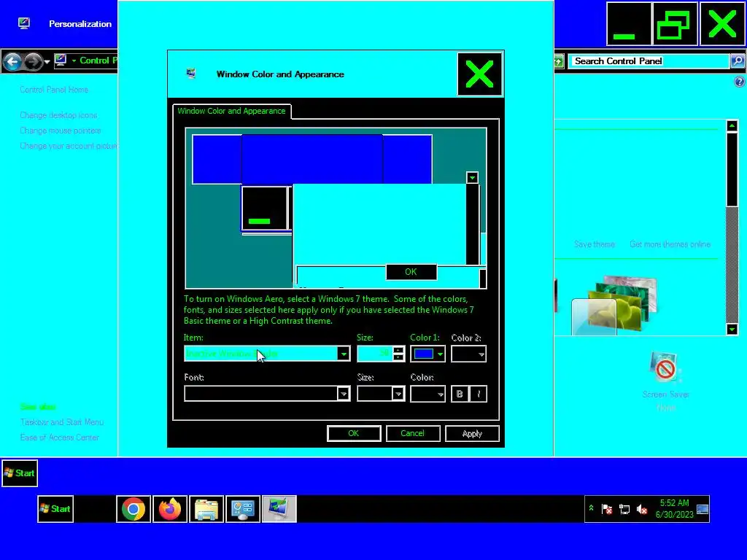Click the Apply button
The image size is (747, 560).
point(472,433)
